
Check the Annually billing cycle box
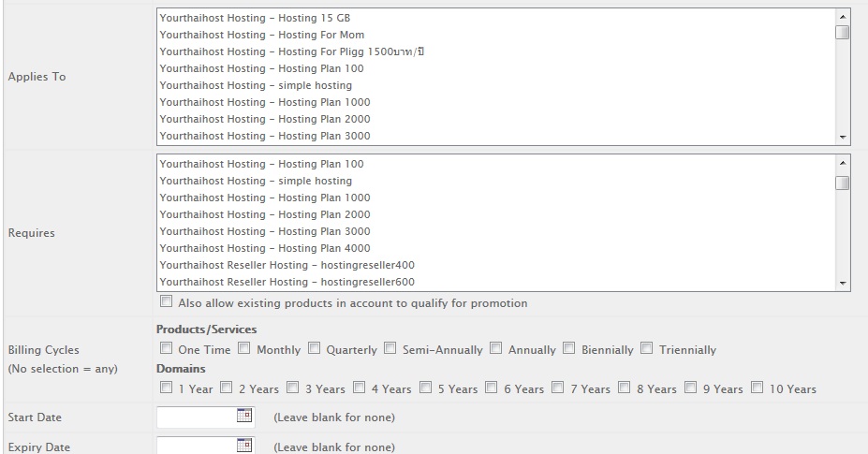496,347
